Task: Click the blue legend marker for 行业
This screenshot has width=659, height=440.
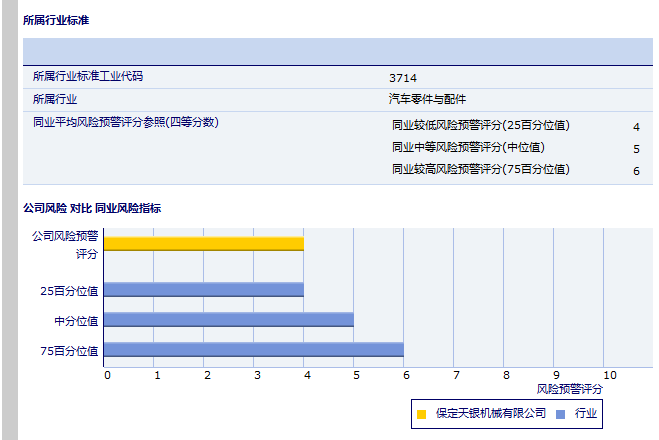Action: [561, 413]
